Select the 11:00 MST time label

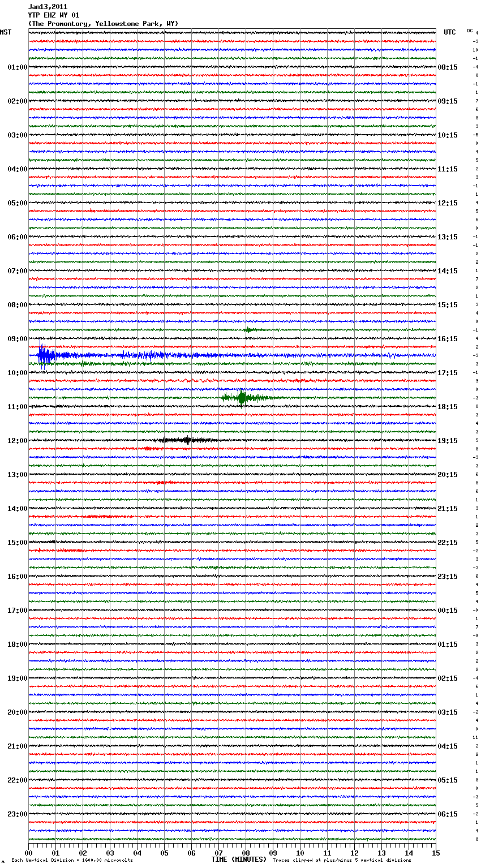17,407
